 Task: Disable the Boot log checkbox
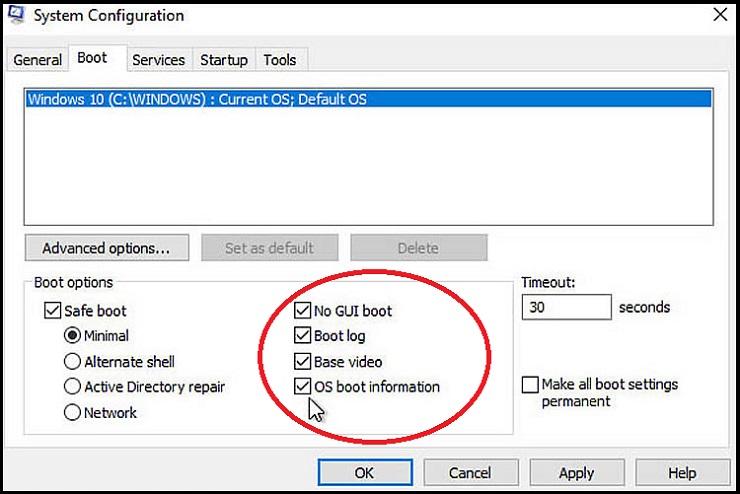[x=302, y=335]
